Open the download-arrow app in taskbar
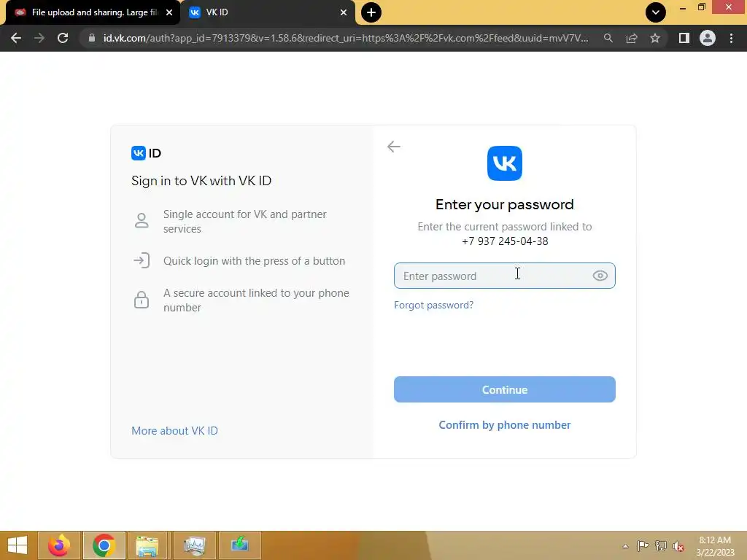Image resolution: width=747 pixels, height=560 pixels. click(239, 545)
